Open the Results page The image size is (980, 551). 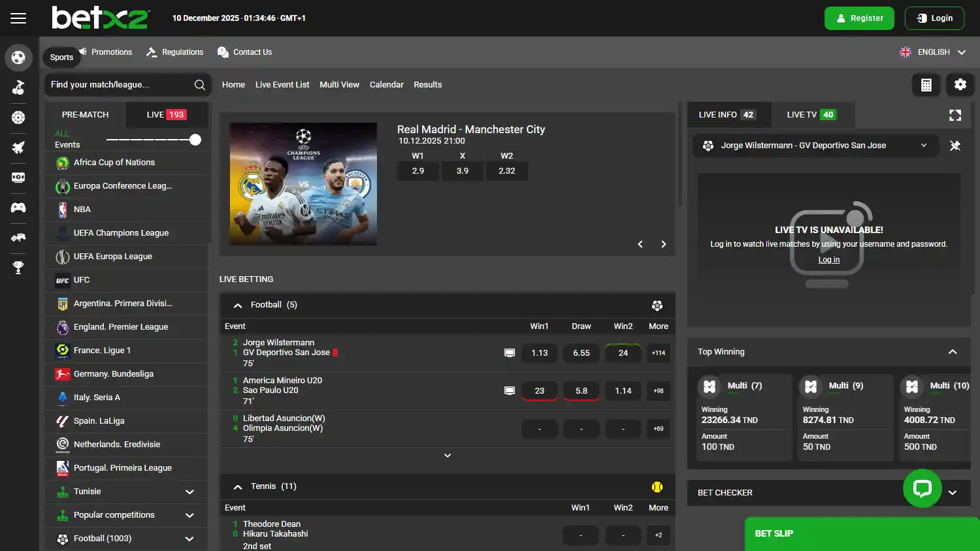click(428, 85)
